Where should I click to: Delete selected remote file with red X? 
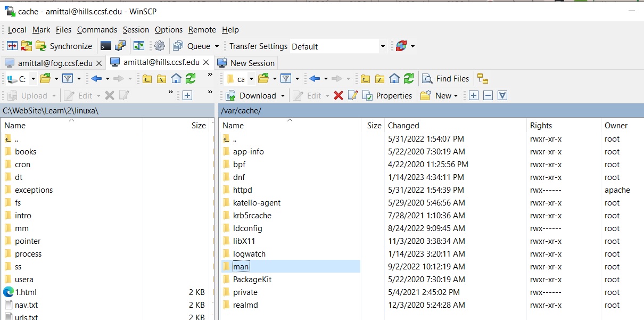click(x=338, y=96)
